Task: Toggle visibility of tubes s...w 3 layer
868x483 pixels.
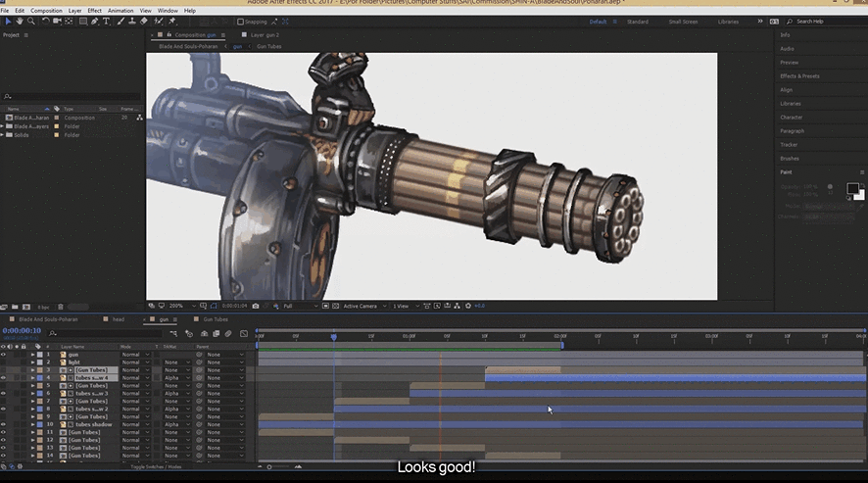Action: point(3,393)
